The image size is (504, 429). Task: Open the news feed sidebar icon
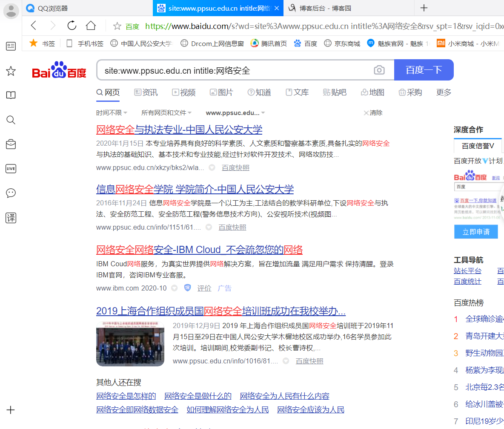point(11,46)
